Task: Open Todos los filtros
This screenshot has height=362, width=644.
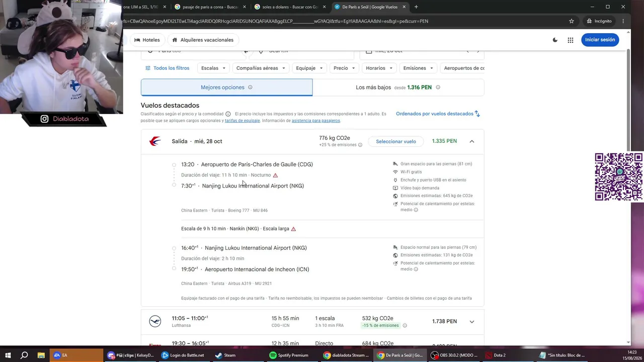Action: coord(168,68)
